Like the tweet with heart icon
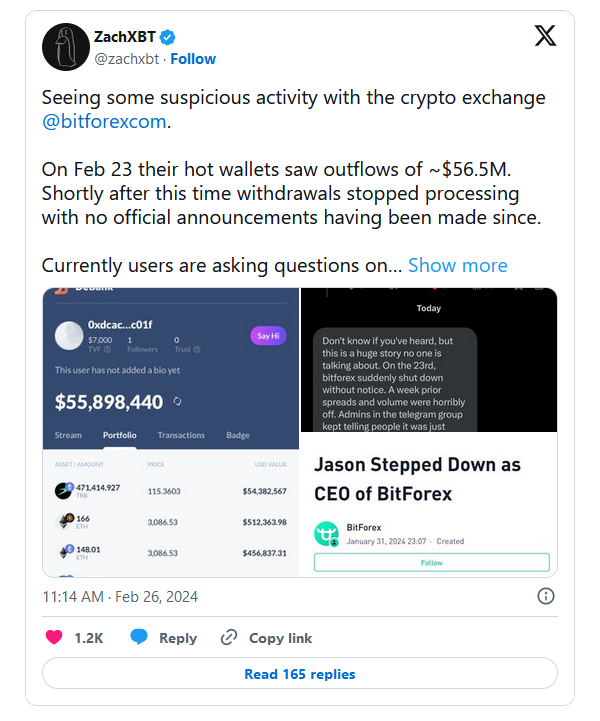Image resolution: width=600 pixels, height=721 pixels. click(56, 638)
